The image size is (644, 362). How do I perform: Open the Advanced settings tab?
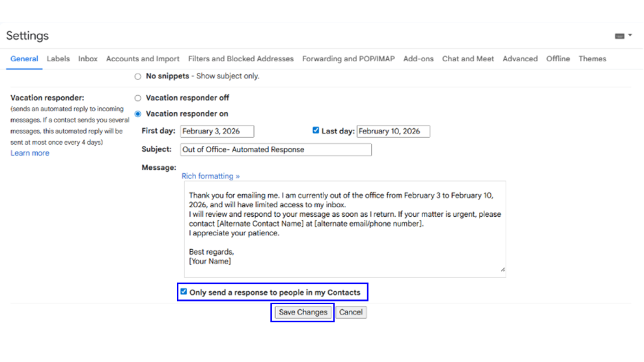[x=519, y=59]
